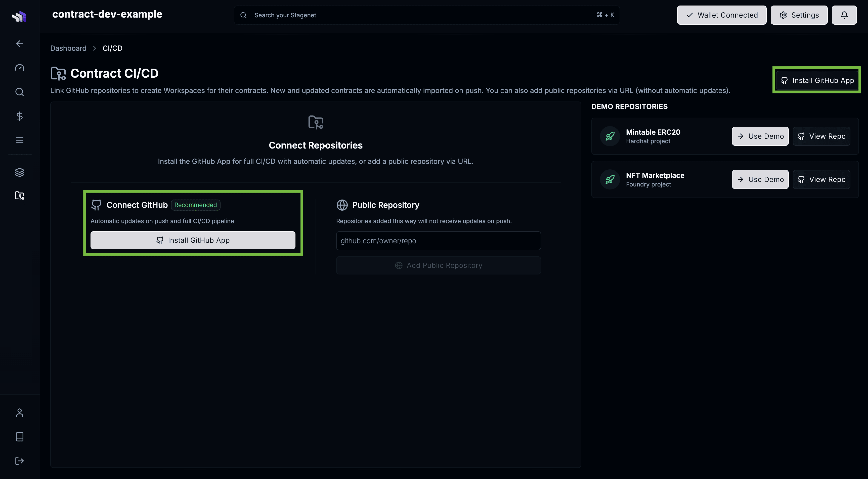Navigate to Dashboard via breadcrumb
Viewport: 868px width, 479px height.
click(68, 48)
